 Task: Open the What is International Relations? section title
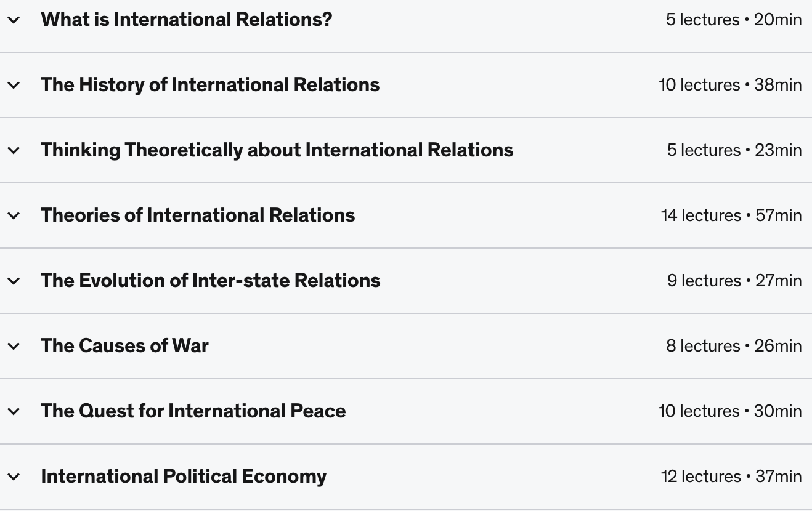coord(187,20)
